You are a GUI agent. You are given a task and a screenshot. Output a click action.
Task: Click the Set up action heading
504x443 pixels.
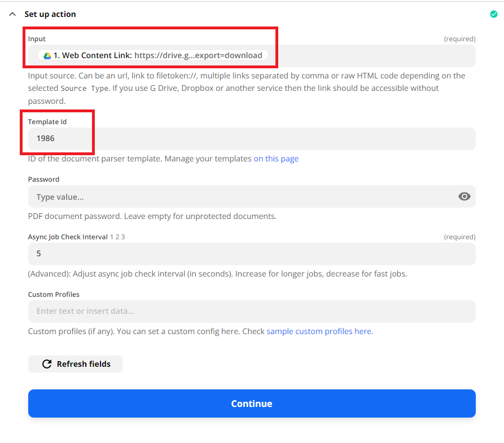(x=50, y=14)
